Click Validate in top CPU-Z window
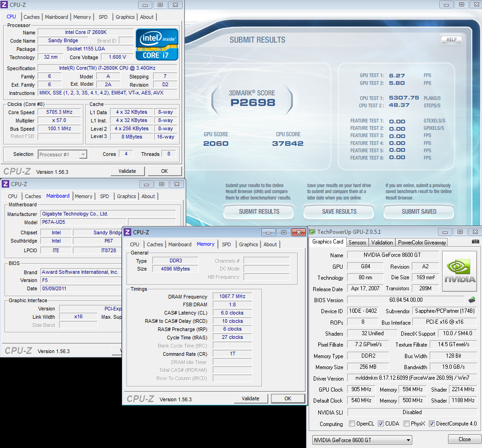Screen dimensions: 482x448 pyautogui.click(x=127, y=171)
